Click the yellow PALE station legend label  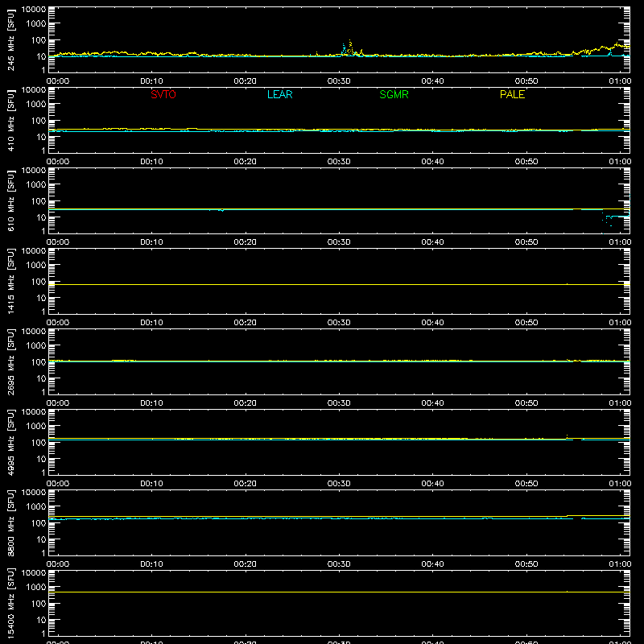point(512,94)
